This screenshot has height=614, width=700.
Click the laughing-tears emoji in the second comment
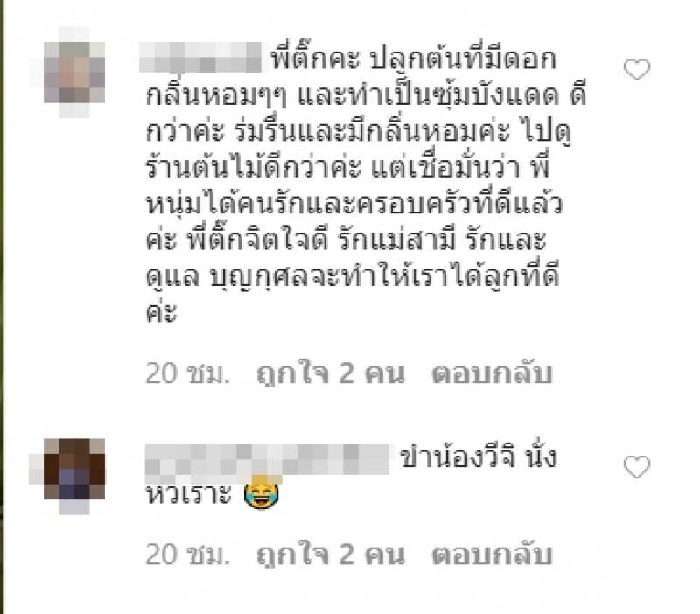[262, 494]
